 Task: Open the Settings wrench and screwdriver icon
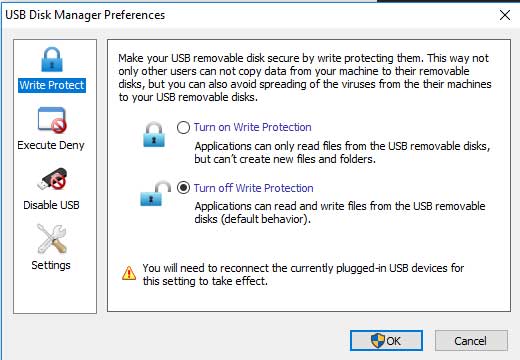(x=52, y=239)
